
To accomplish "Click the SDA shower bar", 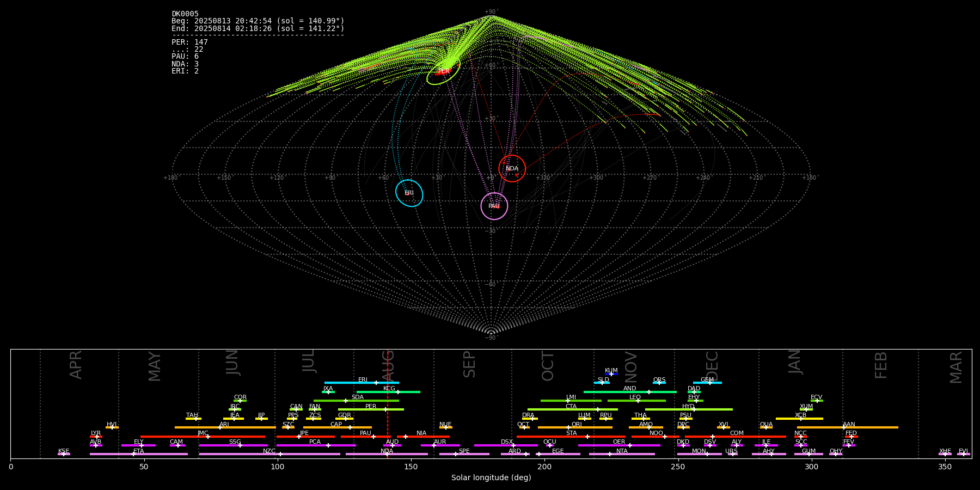I will click(356, 401).
